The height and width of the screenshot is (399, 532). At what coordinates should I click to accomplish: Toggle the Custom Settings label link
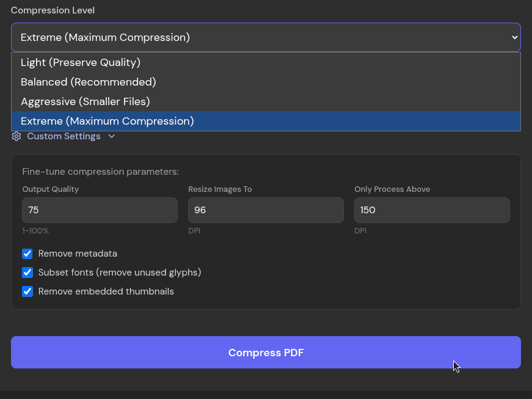click(x=64, y=136)
